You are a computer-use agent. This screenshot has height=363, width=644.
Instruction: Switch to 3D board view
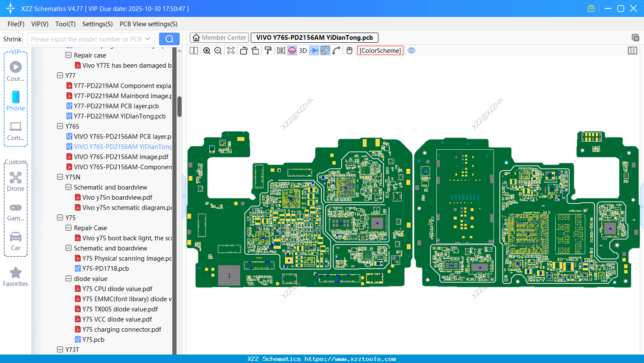click(303, 51)
